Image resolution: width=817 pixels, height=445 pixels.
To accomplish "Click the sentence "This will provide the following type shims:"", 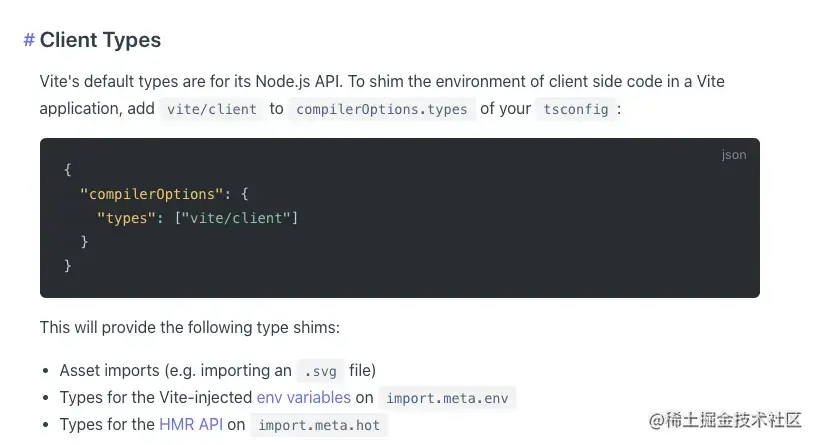I will (x=189, y=327).
